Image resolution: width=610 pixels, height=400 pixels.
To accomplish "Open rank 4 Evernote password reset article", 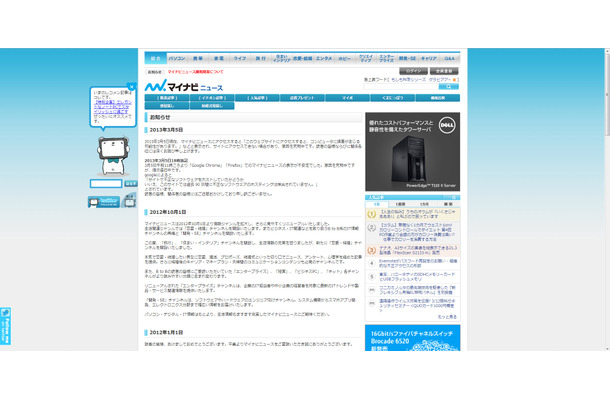I will pos(418,263).
